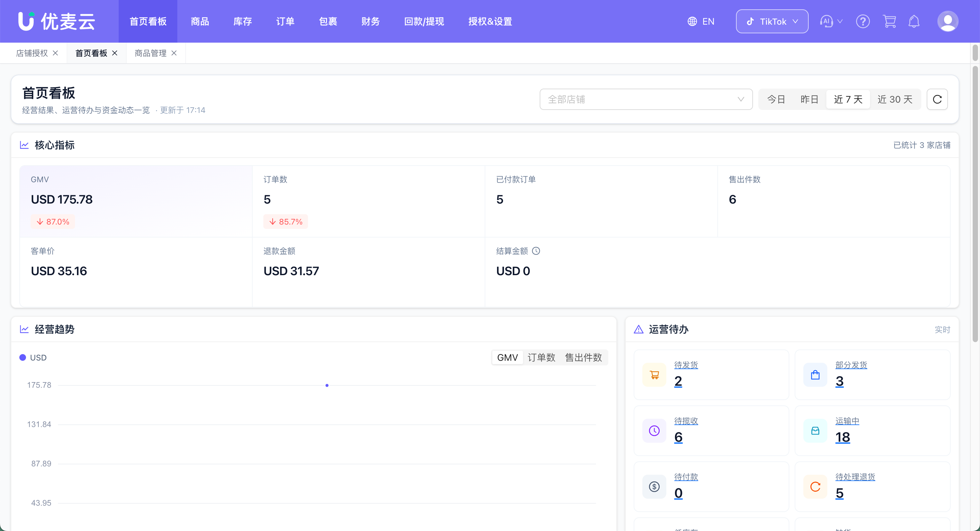Click the 待揽收 clock icon
980x531 pixels.
654,431
